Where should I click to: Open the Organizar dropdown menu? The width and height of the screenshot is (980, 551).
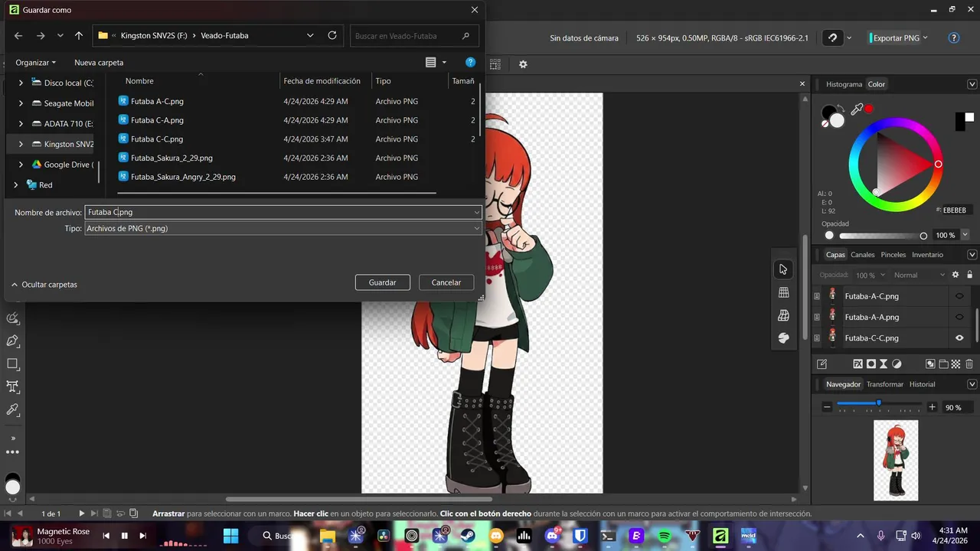[36, 63]
